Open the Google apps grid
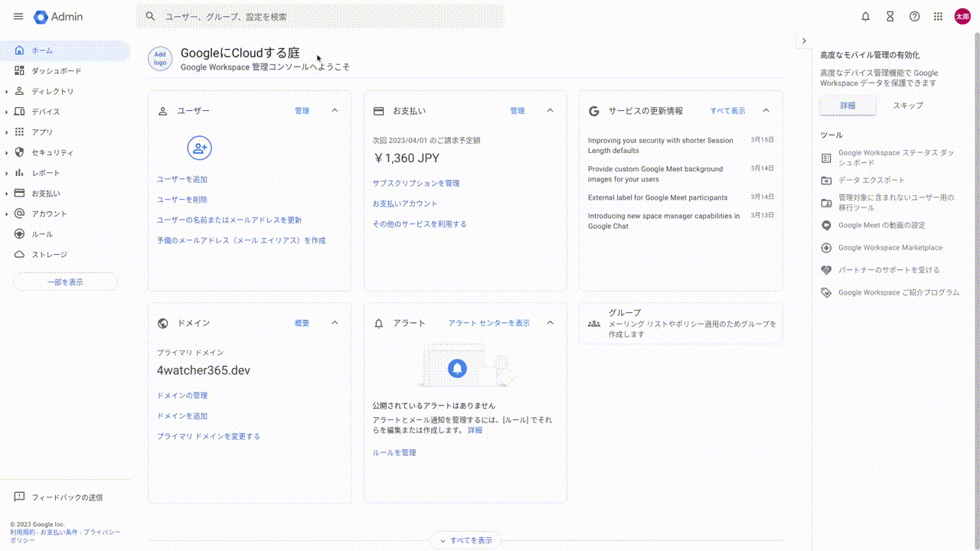980x551 pixels. (x=938, y=16)
